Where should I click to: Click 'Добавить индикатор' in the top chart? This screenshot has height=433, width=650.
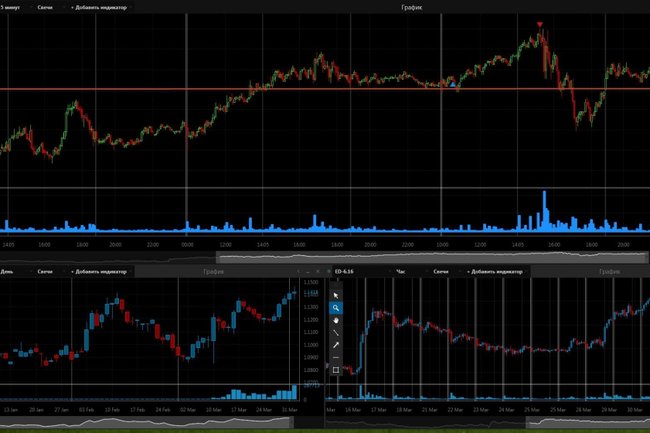point(98,7)
